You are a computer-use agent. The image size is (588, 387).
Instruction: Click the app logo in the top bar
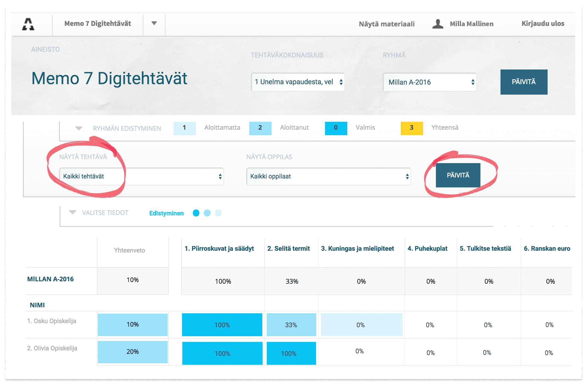(28, 24)
